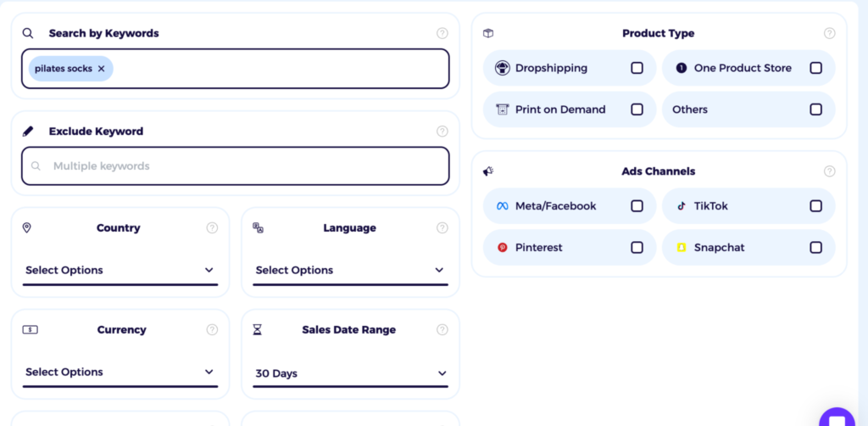Enable the Snapchat checkbox
This screenshot has width=868, height=426.
coord(816,247)
